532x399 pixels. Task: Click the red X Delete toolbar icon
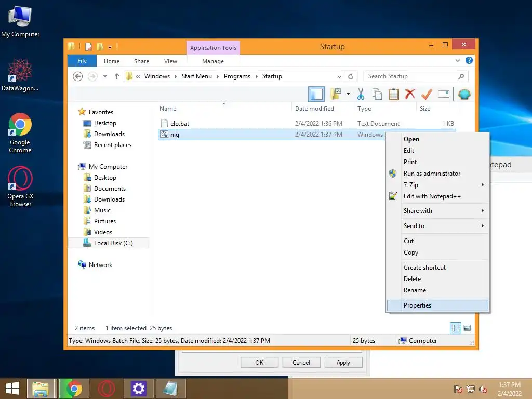click(x=410, y=94)
